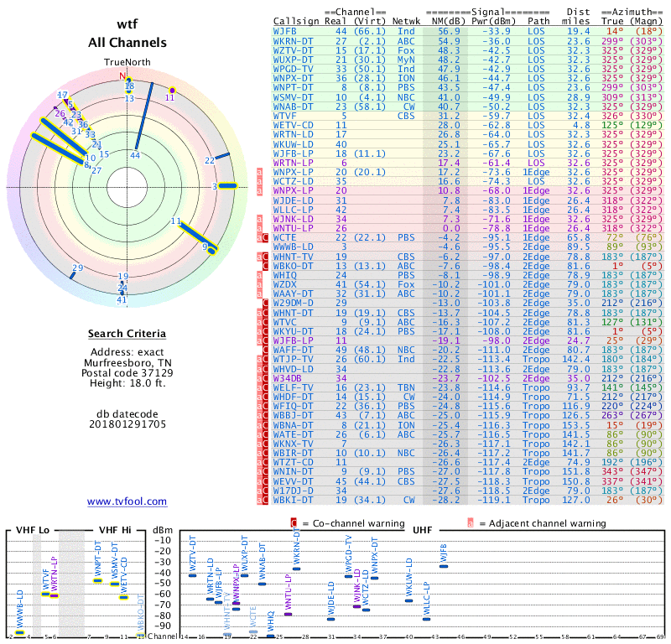Viewport: 671px width, 644px height.
Task: Click the 'a' warning marker beside WAAY-DT row
Action: click(x=259, y=294)
